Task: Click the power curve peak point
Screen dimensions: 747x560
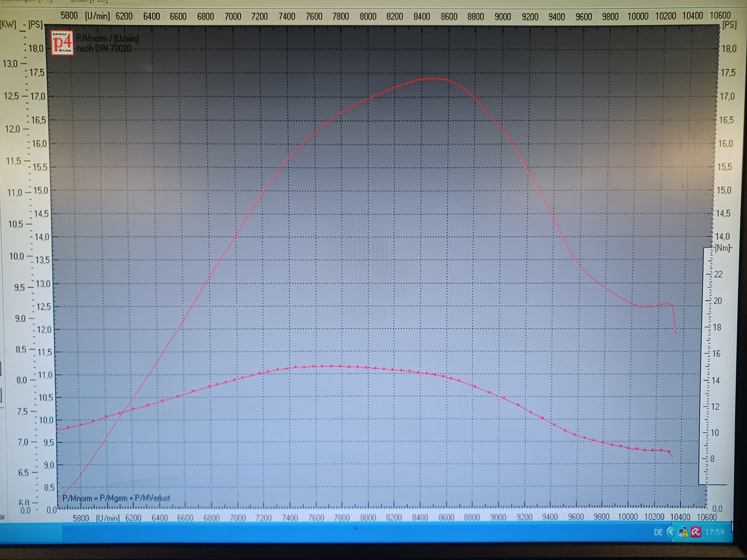Action: 432,78
